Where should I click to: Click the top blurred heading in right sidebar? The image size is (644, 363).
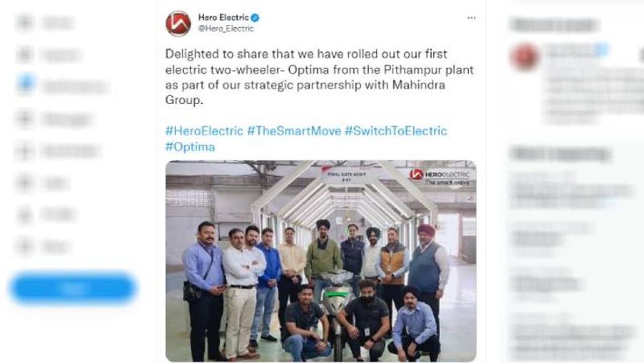(553, 24)
